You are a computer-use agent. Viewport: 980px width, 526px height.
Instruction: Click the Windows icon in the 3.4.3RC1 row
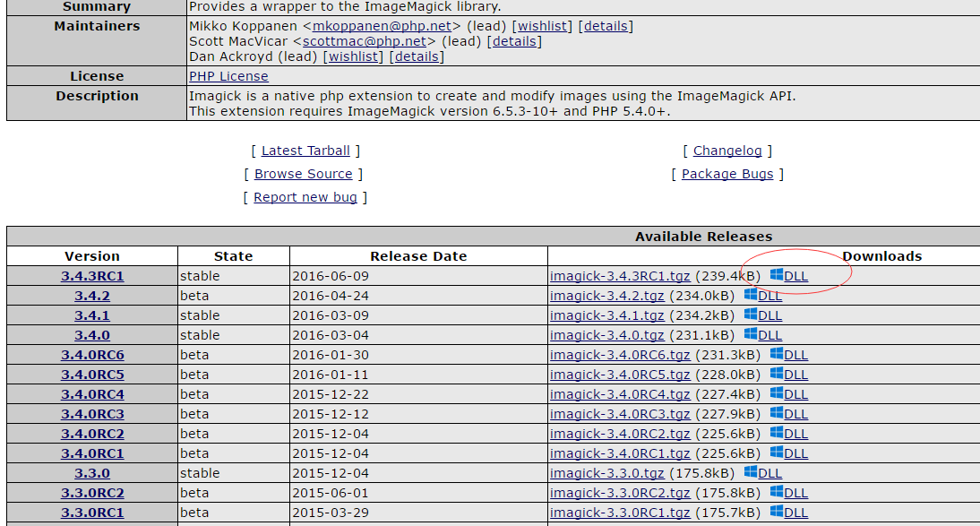[x=777, y=274]
